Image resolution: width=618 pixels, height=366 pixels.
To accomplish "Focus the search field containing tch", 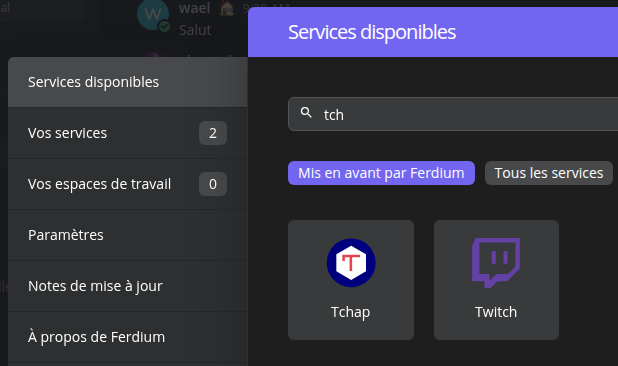I will click(453, 114).
